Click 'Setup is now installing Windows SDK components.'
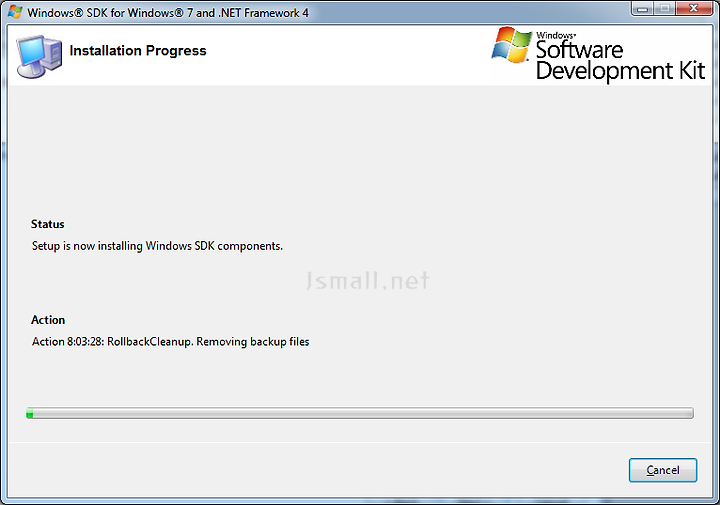This screenshot has height=505, width=720. point(157,246)
